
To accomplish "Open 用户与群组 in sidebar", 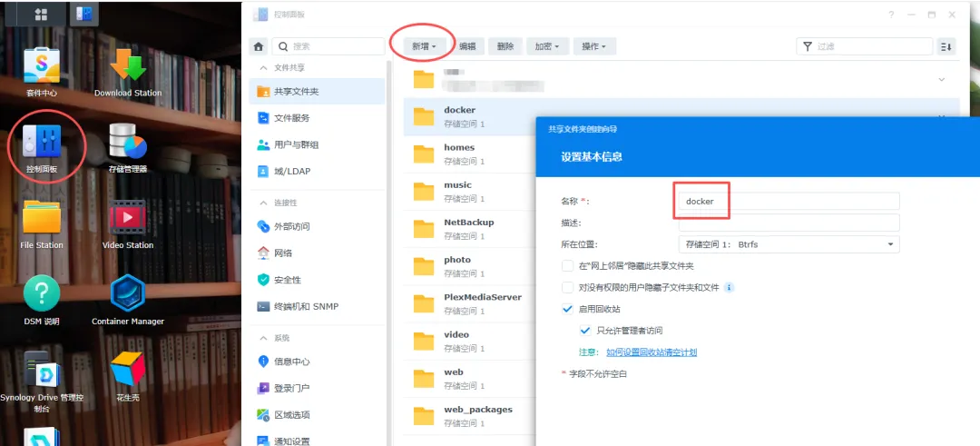I will (x=317, y=144).
